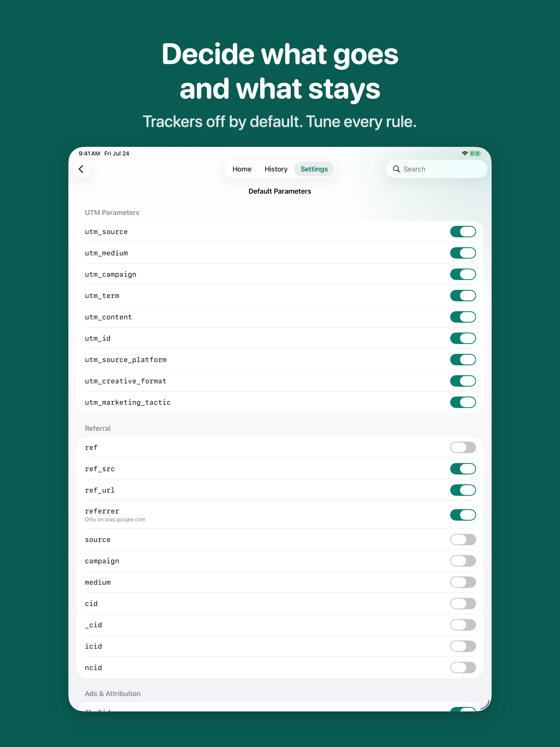Switch on the cid toggle
Image resolution: width=560 pixels, height=747 pixels.
pyautogui.click(x=463, y=603)
